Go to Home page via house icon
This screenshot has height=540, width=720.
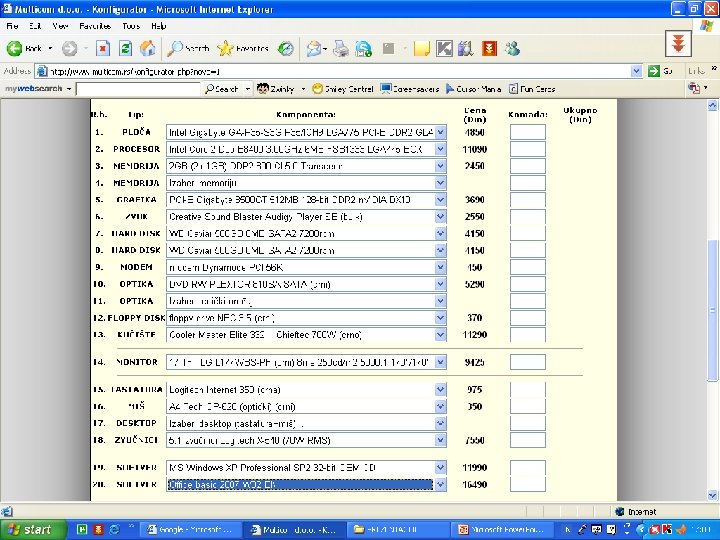coord(147,48)
